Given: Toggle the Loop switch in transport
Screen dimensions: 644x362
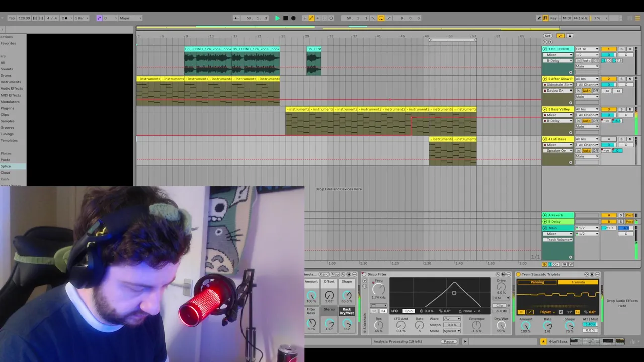Looking at the screenshot, I should [381, 18].
